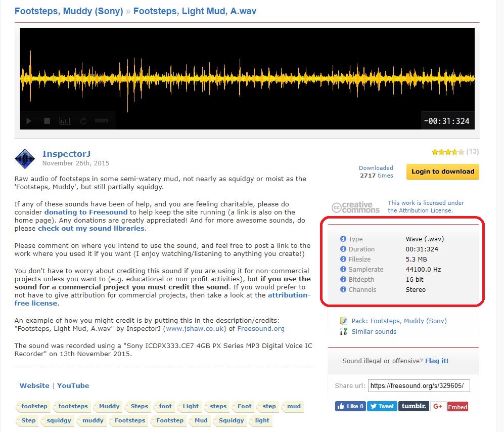Open the 'Footsteps, Muddy (Sony)' breadcrumb link
The width and height of the screenshot is (504, 432).
coord(69,11)
